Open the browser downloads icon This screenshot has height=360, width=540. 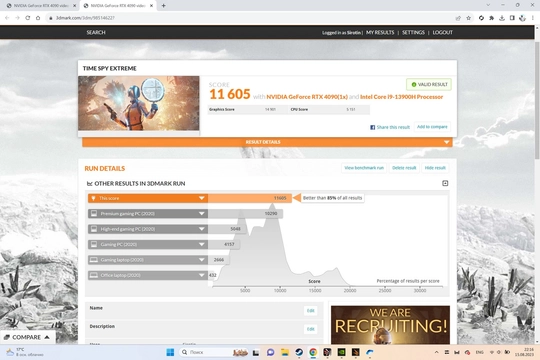coord(502,18)
